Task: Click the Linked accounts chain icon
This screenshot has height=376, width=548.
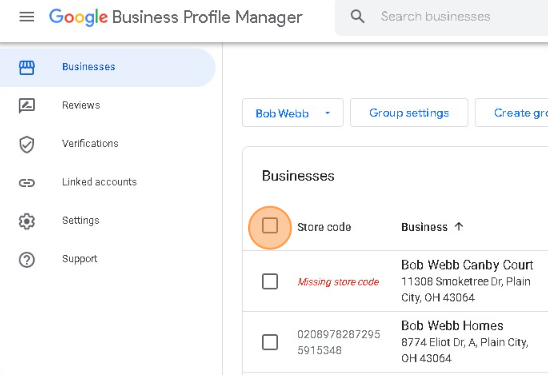Action: coord(27,183)
